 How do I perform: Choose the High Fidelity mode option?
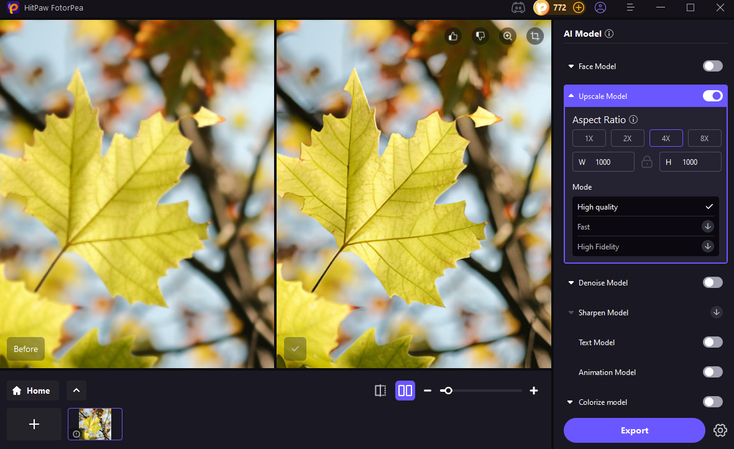[x=644, y=246]
